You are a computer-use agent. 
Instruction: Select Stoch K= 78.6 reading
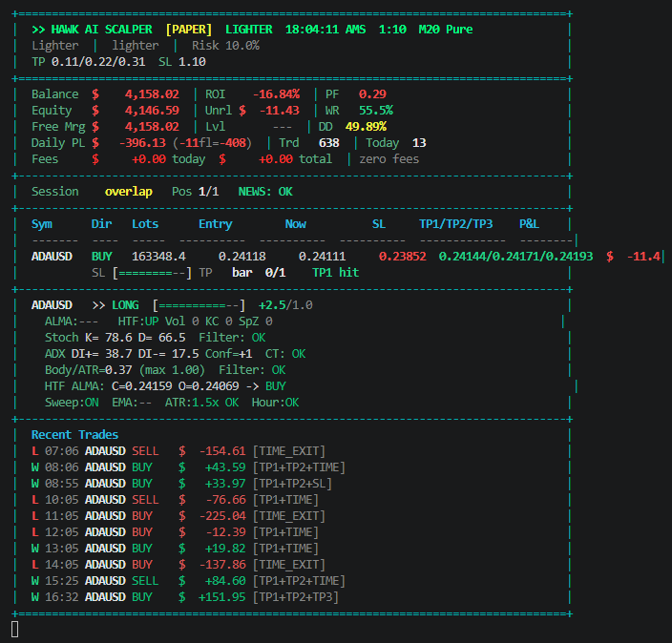point(88,338)
